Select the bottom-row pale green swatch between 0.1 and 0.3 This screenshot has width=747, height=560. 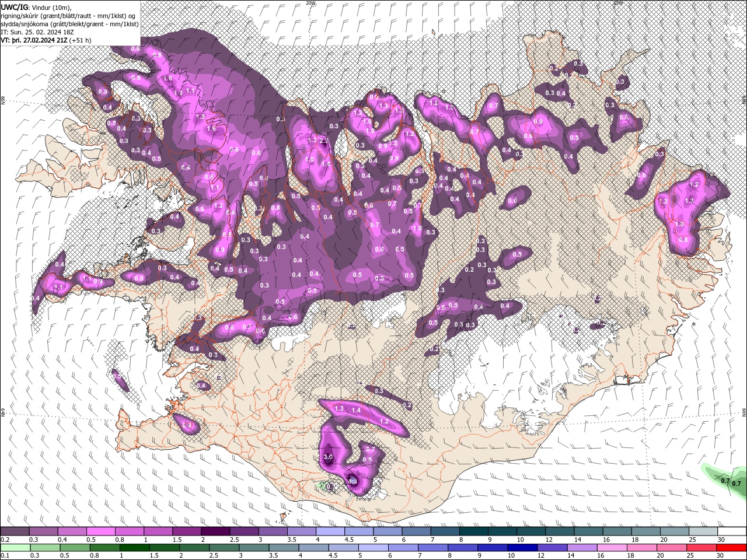(15, 548)
